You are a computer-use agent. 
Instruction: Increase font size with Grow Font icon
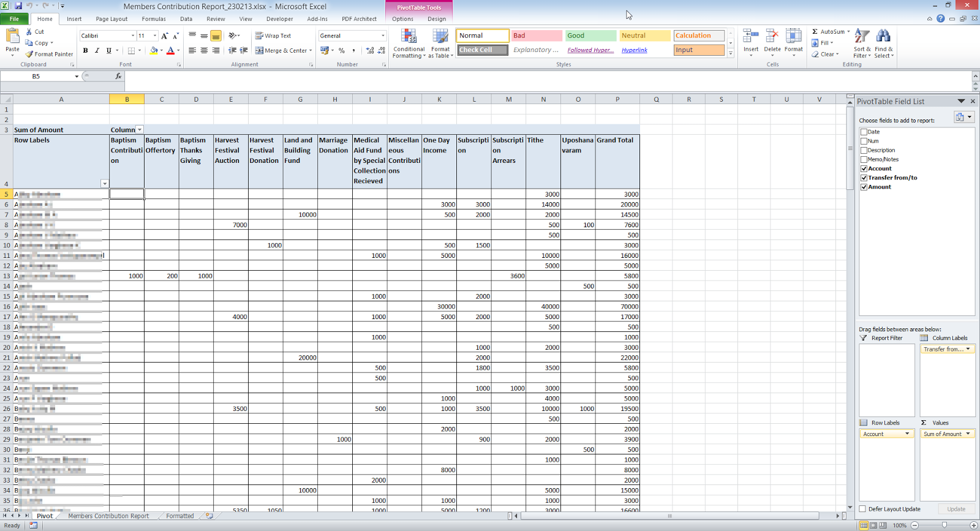[164, 36]
